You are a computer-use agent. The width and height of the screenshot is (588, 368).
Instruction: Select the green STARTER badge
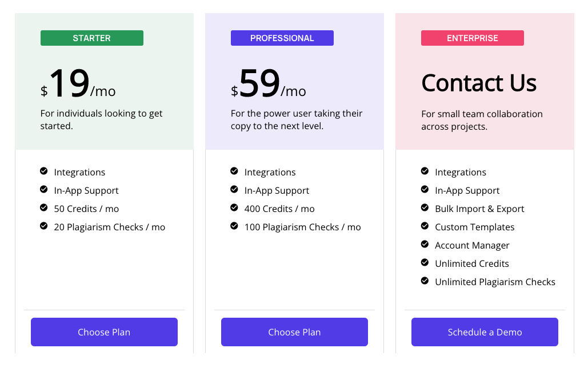click(92, 38)
